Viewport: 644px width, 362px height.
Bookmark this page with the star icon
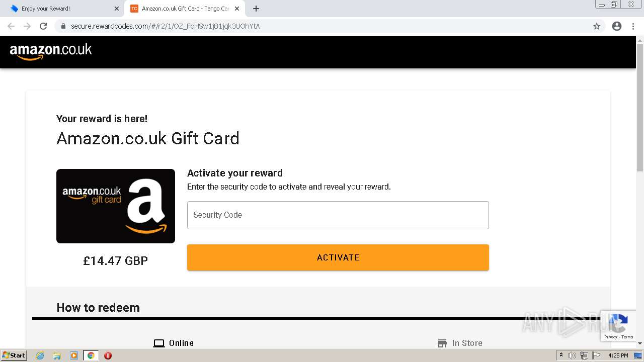[x=597, y=26]
